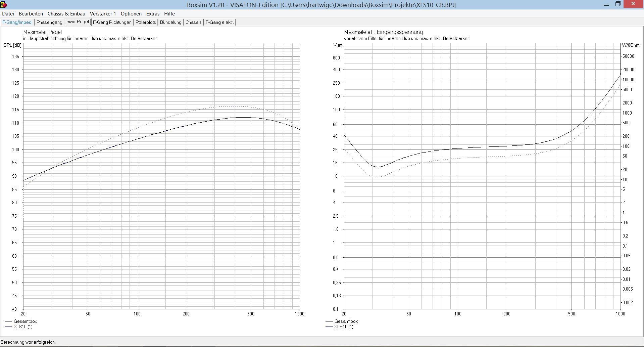644x347 pixels.
Task: Switch to the F-Gang/Imped. tab
Action: [x=17, y=22]
